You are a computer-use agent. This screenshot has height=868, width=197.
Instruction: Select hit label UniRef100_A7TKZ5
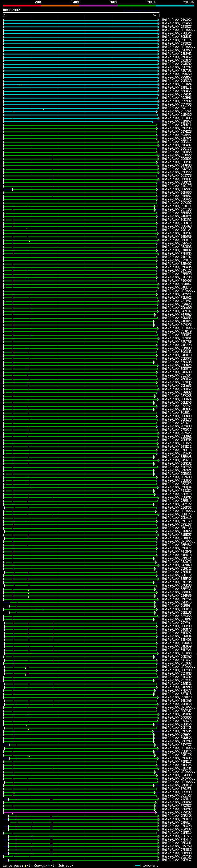point(177,443)
